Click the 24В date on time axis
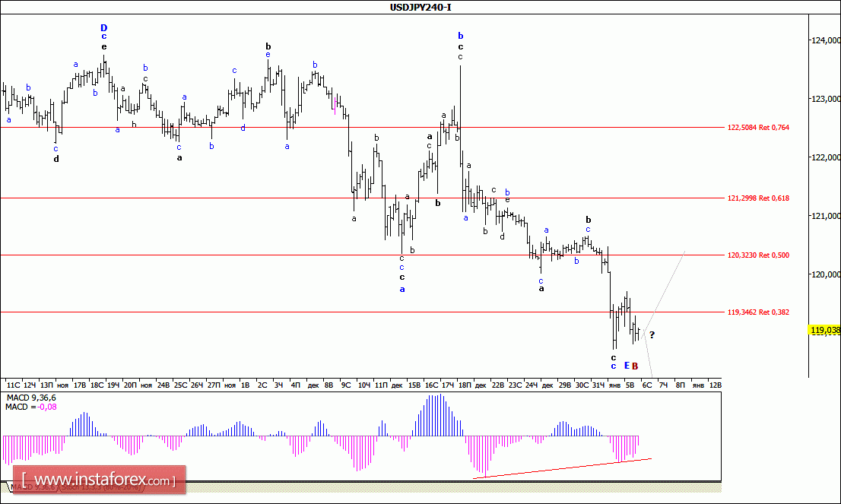 [x=163, y=385]
